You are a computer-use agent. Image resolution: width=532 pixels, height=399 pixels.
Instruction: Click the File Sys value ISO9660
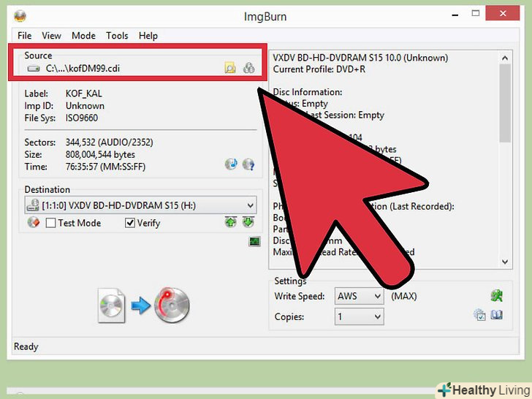pyautogui.click(x=82, y=118)
